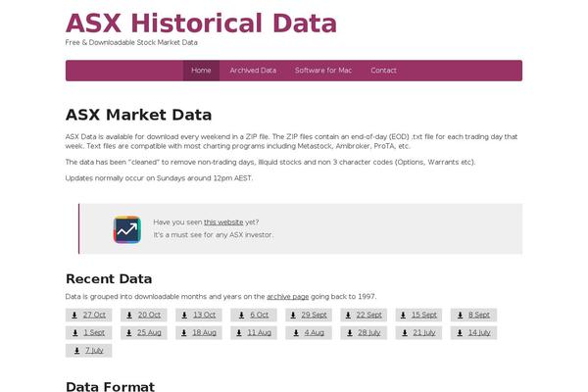This screenshot has height=392, width=588.
Task: Download the 29 Sept data file
Action: pyautogui.click(x=309, y=316)
